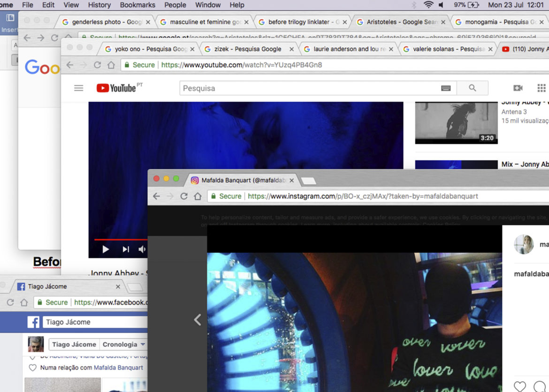Click the YouTube hamburger menu icon
This screenshot has height=392, width=549.
point(79,88)
